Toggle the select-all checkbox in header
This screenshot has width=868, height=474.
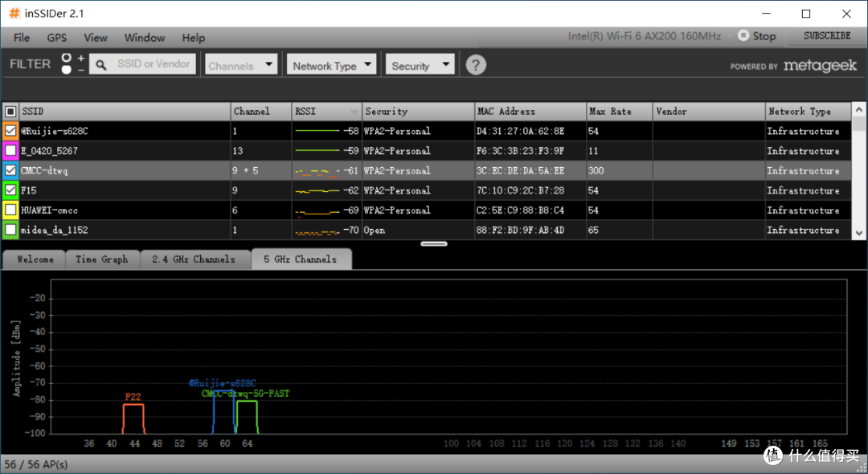pyautogui.click(x=10, y=111)
